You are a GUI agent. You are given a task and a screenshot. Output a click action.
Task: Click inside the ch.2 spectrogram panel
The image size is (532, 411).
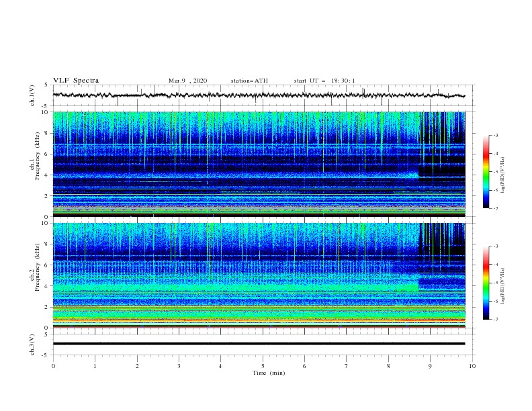tap(259, 275)
